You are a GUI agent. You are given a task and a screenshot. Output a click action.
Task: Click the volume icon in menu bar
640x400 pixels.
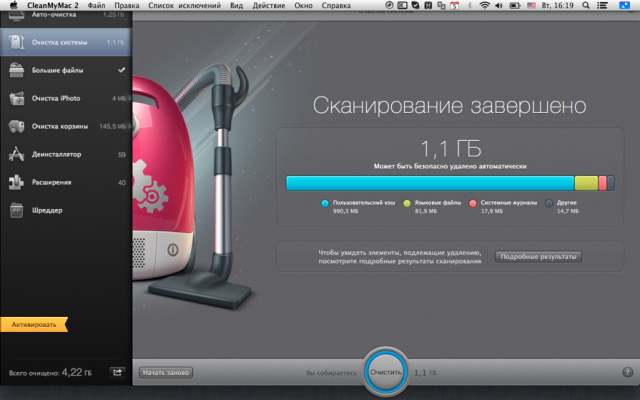point(499,5)
